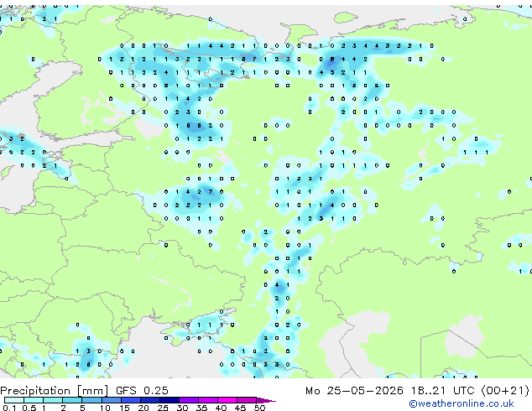Screen dimensions: 532x411
Task: Click the weatheronline.co.uk copyright link
Action: coord(462,403)
